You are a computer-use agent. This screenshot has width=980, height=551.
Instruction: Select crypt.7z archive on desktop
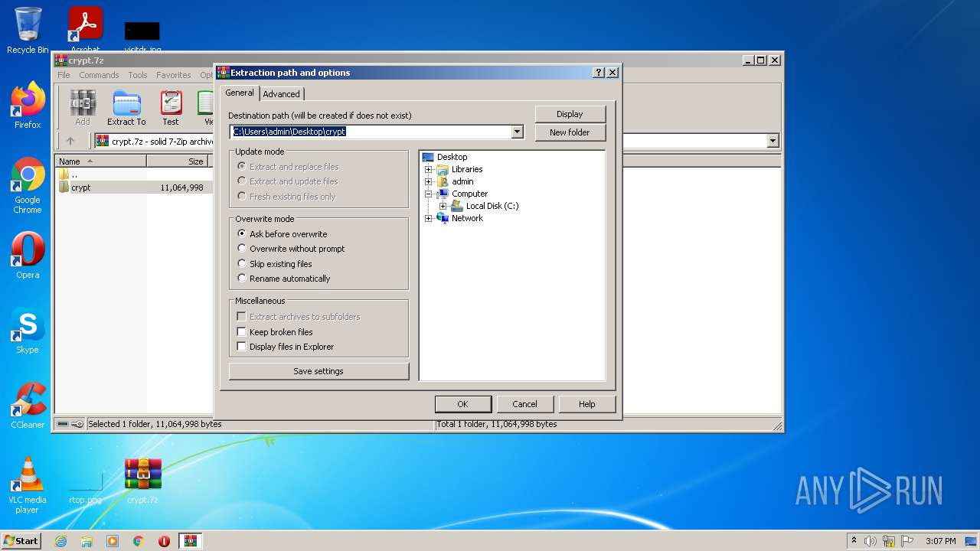pos(143,481)
